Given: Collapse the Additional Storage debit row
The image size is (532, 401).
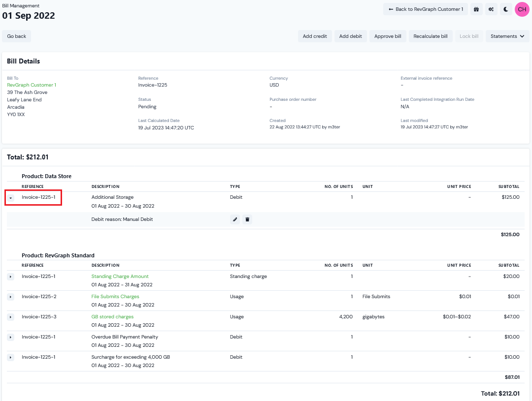Looking at the screenshot, I should pyautogui.click(x=10, y=198).
